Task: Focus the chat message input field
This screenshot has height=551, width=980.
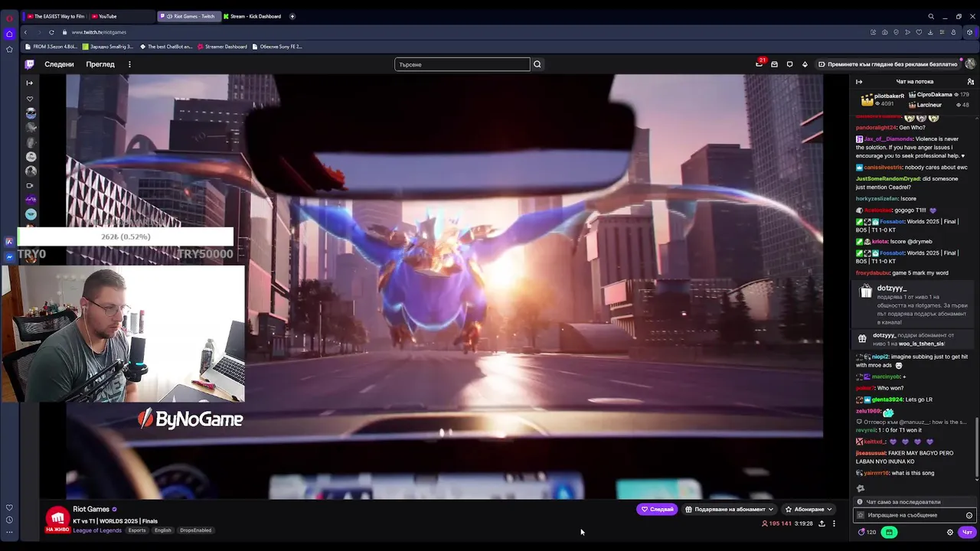Action: (x=915, y=515)
